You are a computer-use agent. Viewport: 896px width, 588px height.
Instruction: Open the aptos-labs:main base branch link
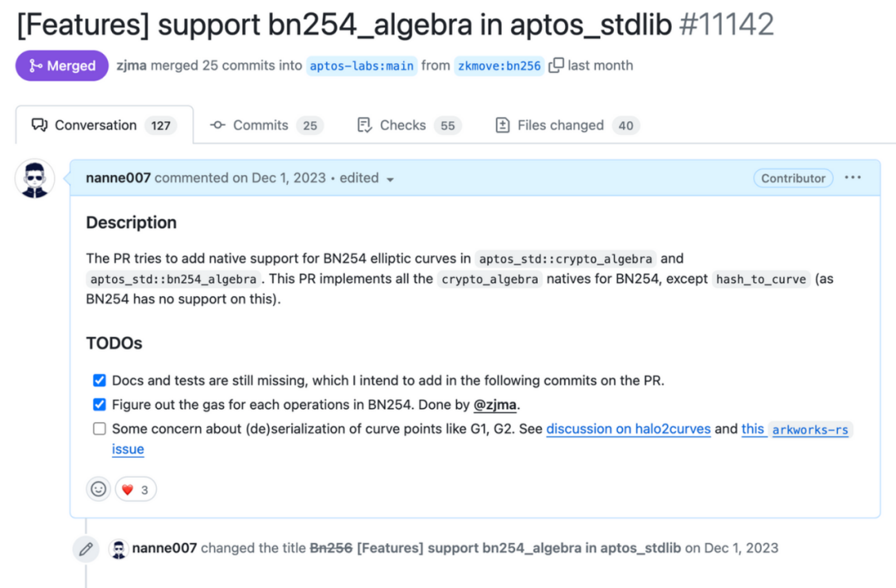click(x=361, y=66)
